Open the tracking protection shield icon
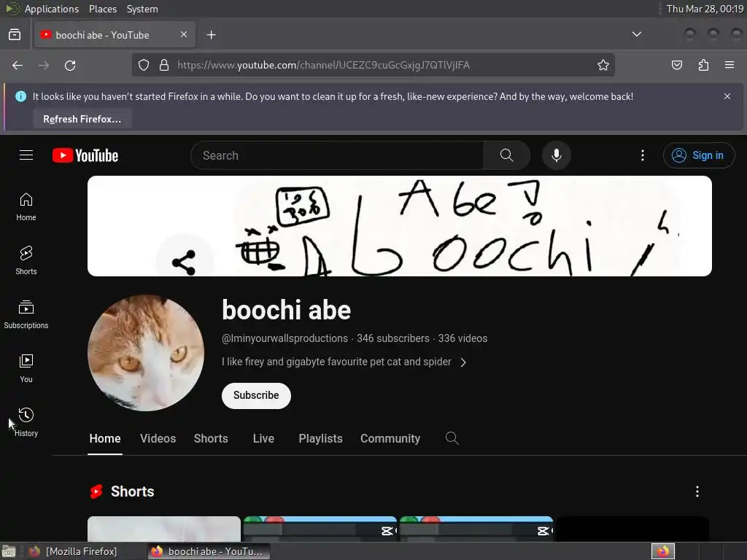The width and height of the screenshot is (747, 560). pos(144,65)
